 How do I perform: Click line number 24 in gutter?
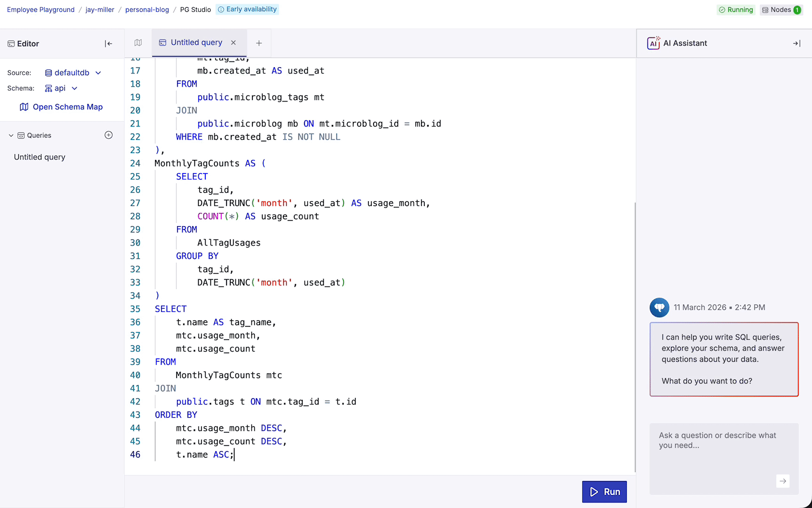tap(135, 163)
